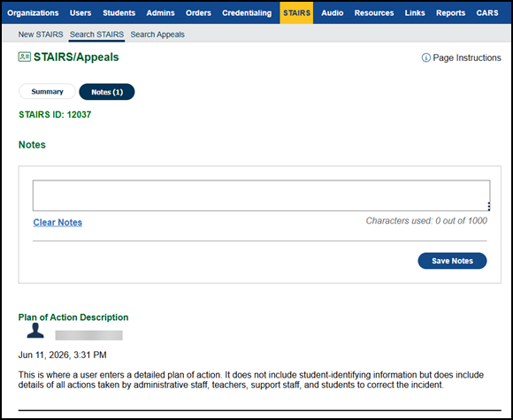Open the Users menu
The image size is (513, 420).
[80, 13]
